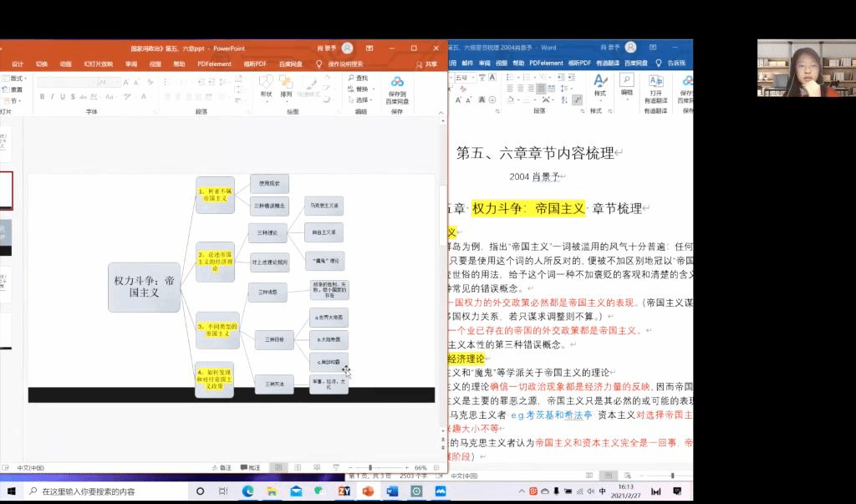856x504 pixels.
Task: Adjust the PowerPoint zoom slider
Action: [371, 467]
